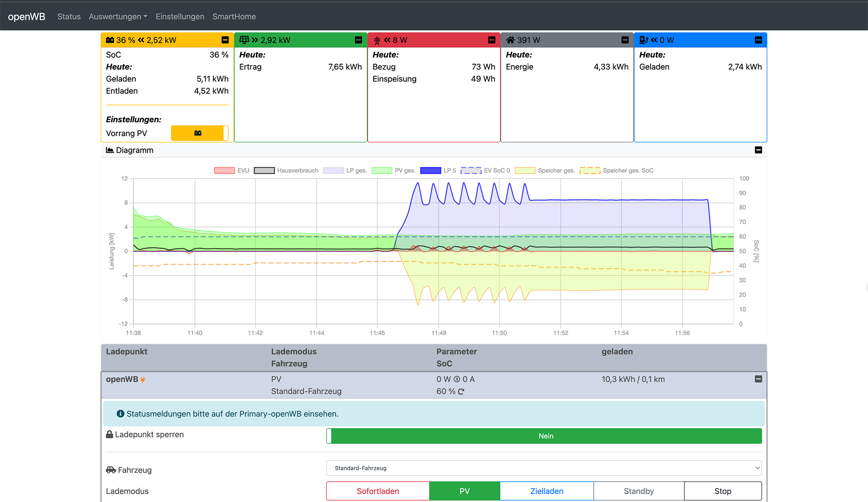Open the Standard-Fahrzeug vehicle dropdown

[544, 468]
